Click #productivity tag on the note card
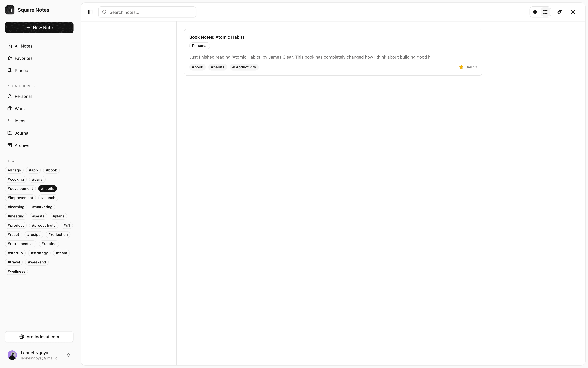Viewport: 588px width, 368px height. pos(244,67)
